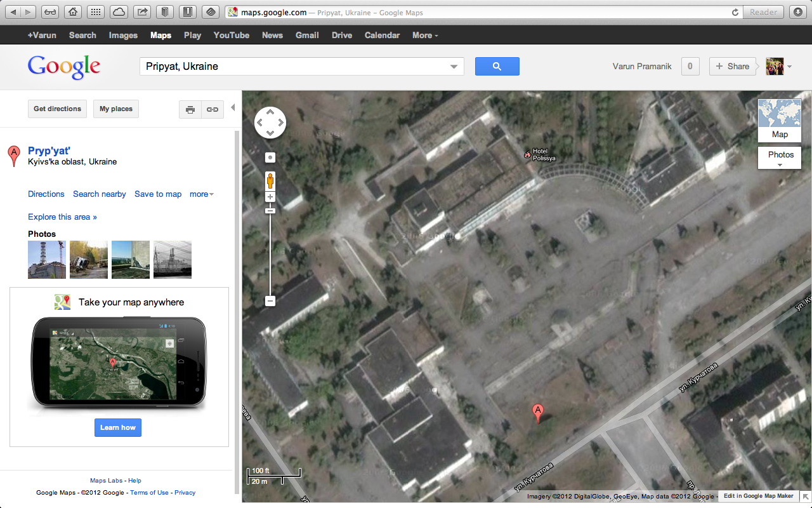Click the Home icon in Safari toolbar
812x508 pixels.
(x=74, y=12)
